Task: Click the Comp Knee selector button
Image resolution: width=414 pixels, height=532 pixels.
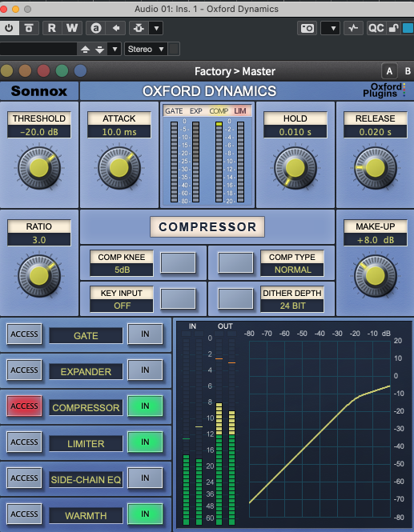Action: tap(178, 262)
